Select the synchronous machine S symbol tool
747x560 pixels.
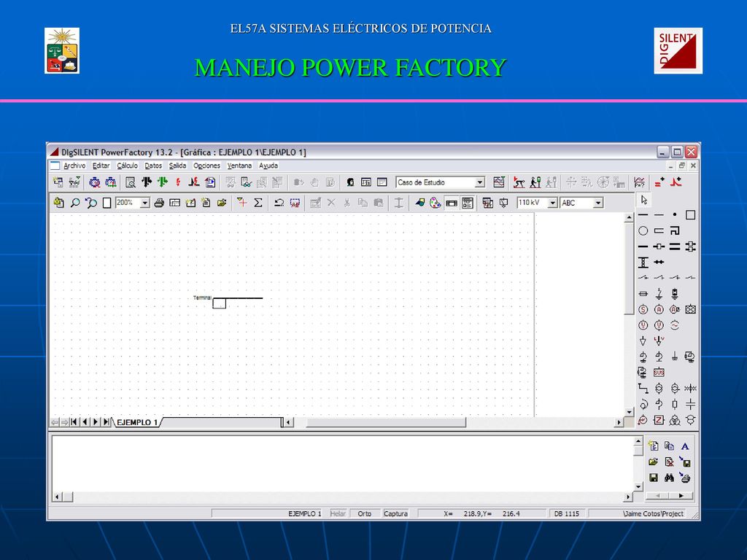pyautogui.click(x=643, y=309)
